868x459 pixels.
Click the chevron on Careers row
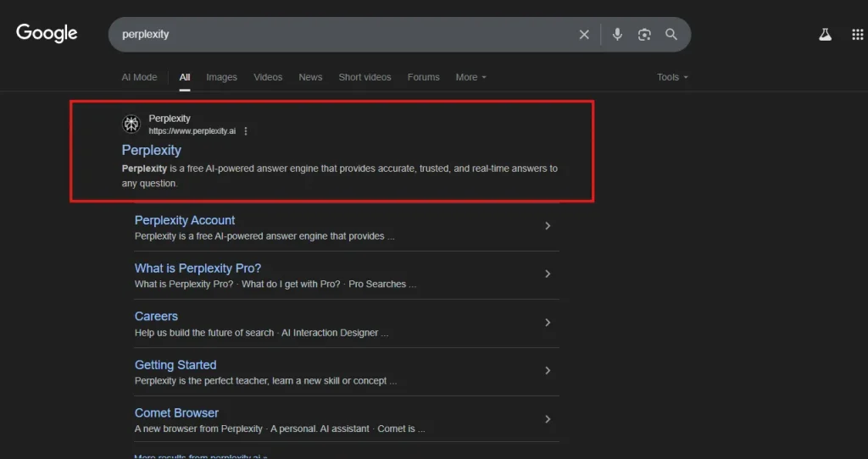[548, 323]
